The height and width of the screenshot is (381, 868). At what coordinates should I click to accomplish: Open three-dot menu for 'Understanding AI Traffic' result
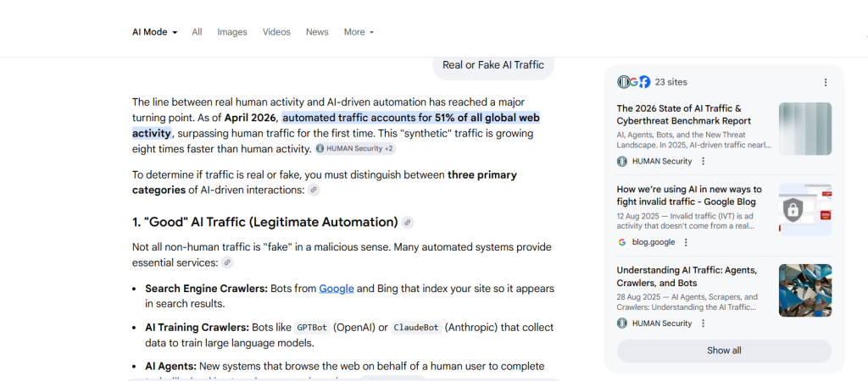coord(703,323)
